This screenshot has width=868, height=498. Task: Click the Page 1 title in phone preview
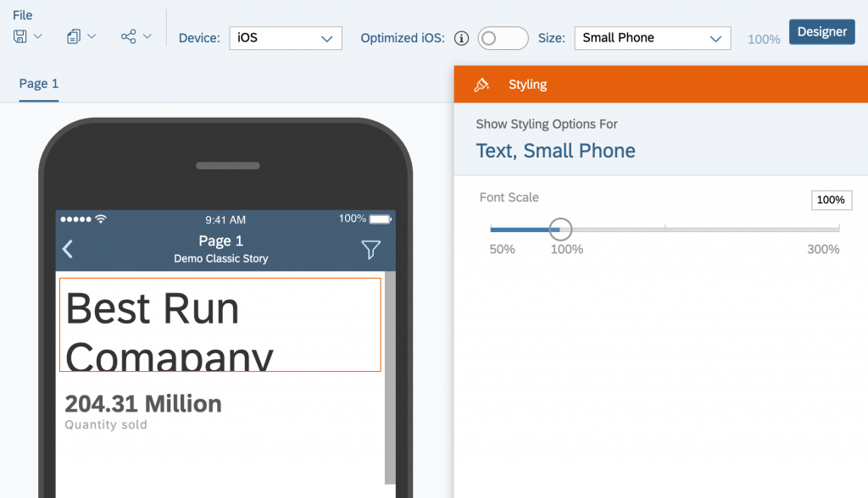click(x=221, y=241)
